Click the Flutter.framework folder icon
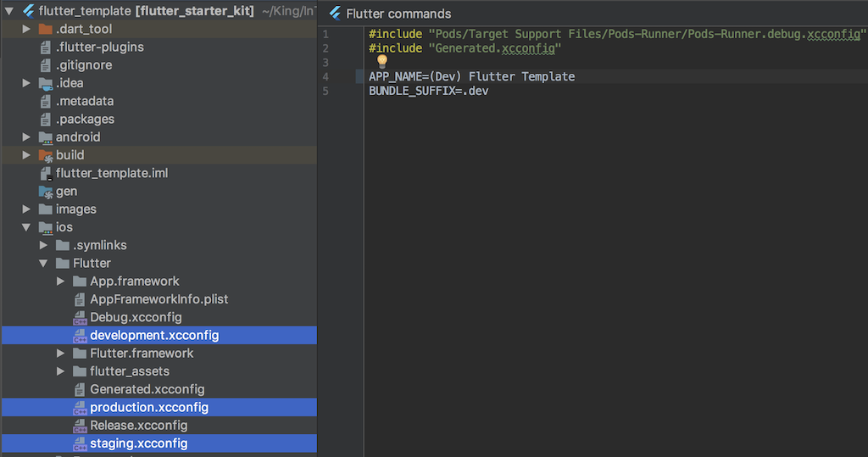The width and height of the screenshot is (868, 457). point(80,354)
